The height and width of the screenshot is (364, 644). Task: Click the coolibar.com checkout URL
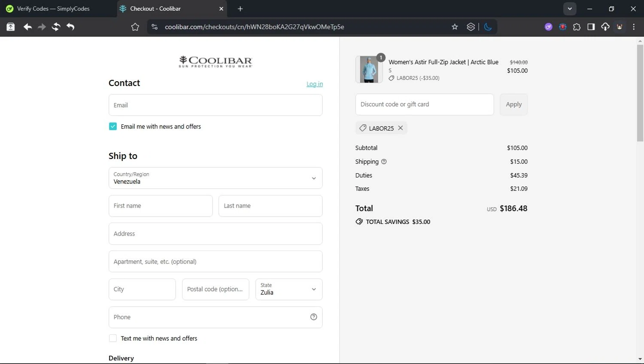point(254,27)
